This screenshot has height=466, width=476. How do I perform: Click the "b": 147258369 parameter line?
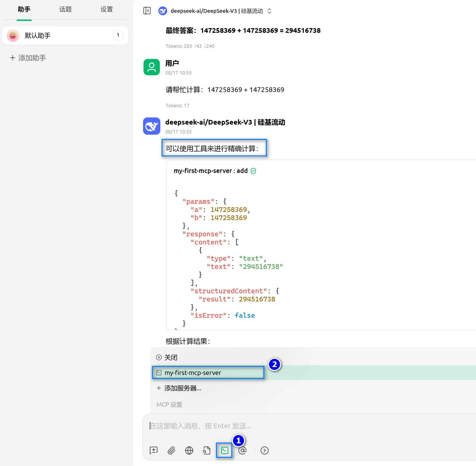tap(219, 218)
